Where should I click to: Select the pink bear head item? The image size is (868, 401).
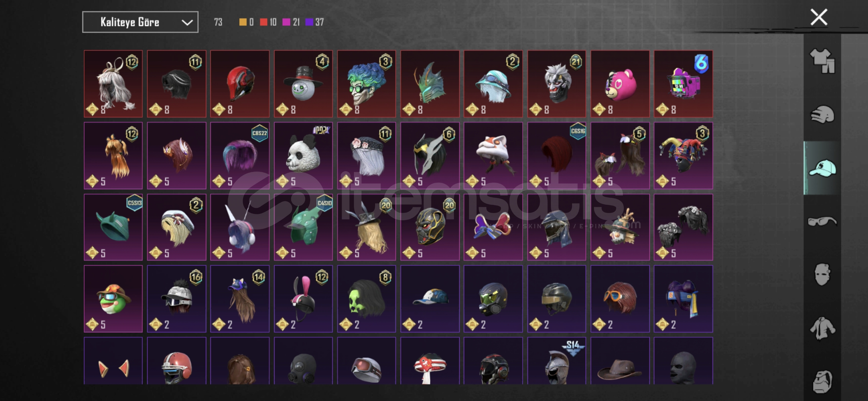point(620,84)
